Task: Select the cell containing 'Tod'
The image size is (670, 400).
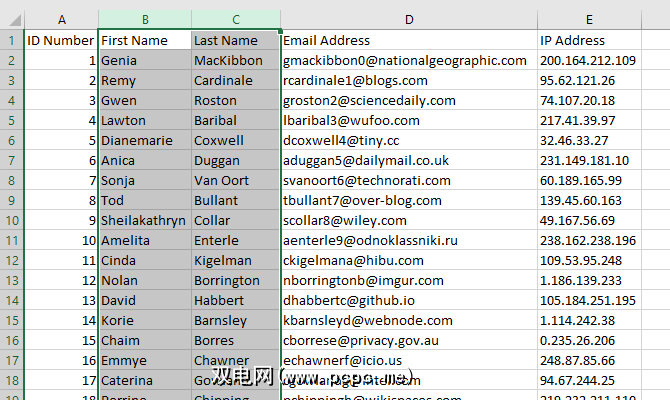Action: [x=145, y=200]
